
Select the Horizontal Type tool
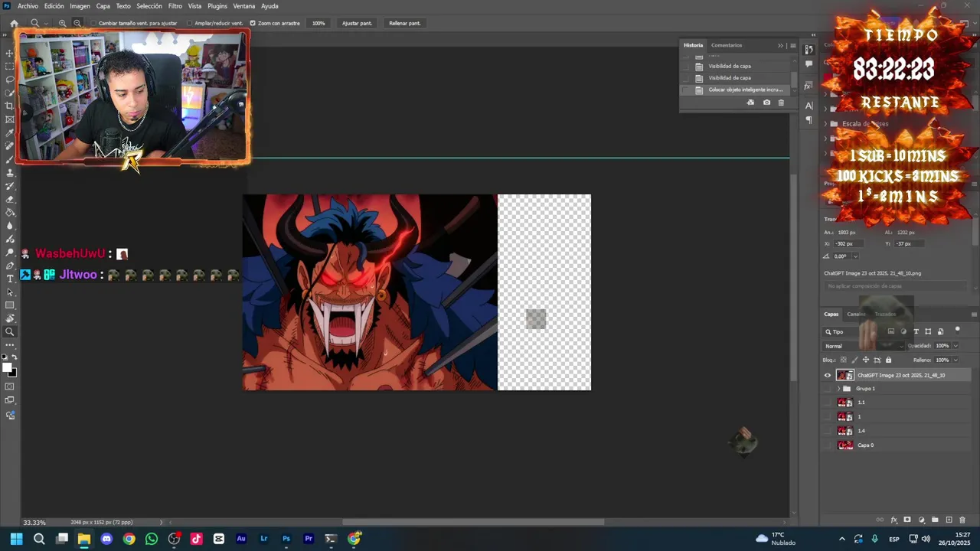[10, 279]
